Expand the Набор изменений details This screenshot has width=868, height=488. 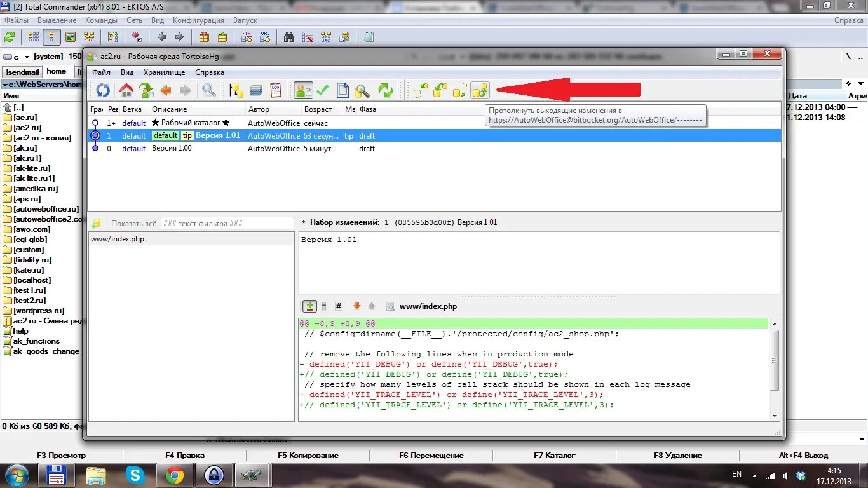[304, 222]
